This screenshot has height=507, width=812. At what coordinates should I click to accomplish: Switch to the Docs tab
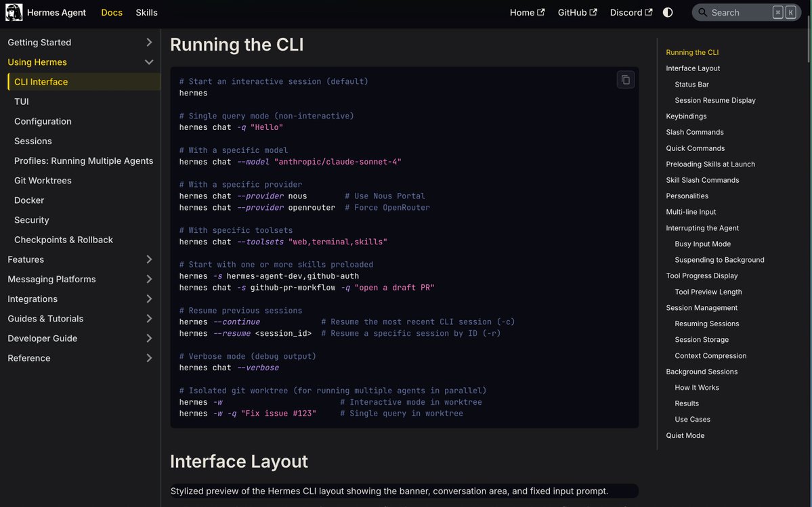112,12
